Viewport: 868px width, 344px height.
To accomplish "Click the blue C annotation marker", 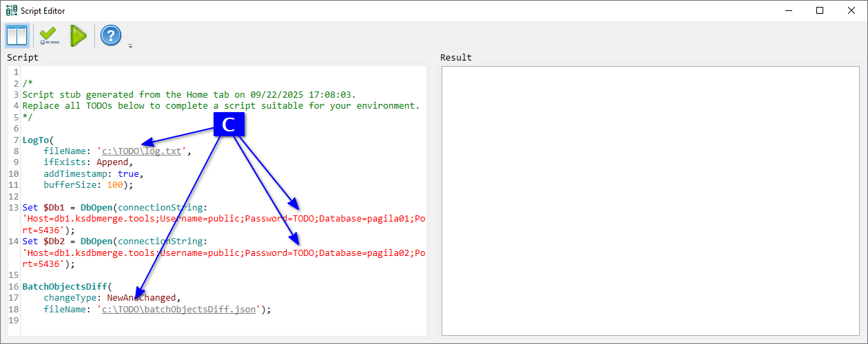I will (x=229, y=124).
